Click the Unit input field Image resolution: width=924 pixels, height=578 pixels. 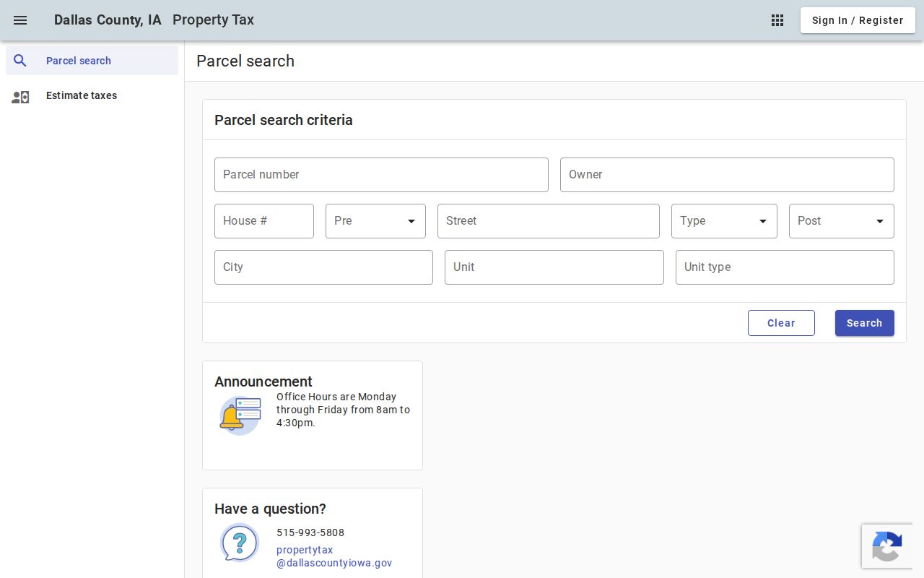554,267
